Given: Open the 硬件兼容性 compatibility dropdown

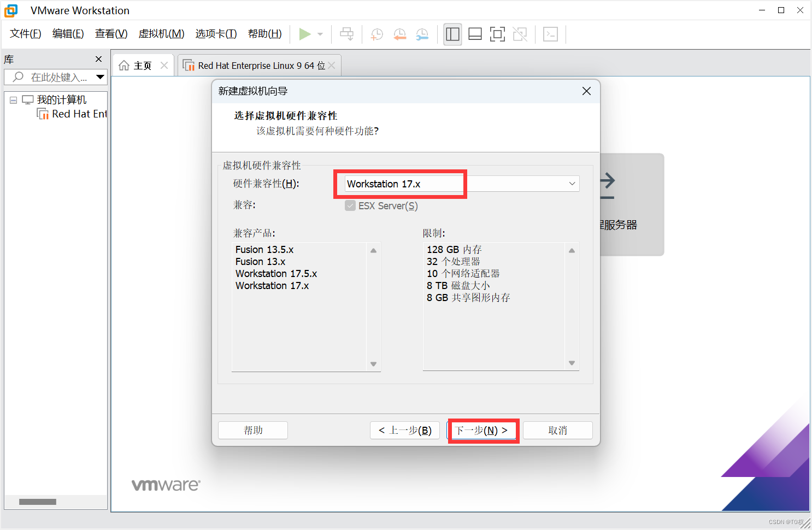Looking at the screenshot, I should pos(572,184).
